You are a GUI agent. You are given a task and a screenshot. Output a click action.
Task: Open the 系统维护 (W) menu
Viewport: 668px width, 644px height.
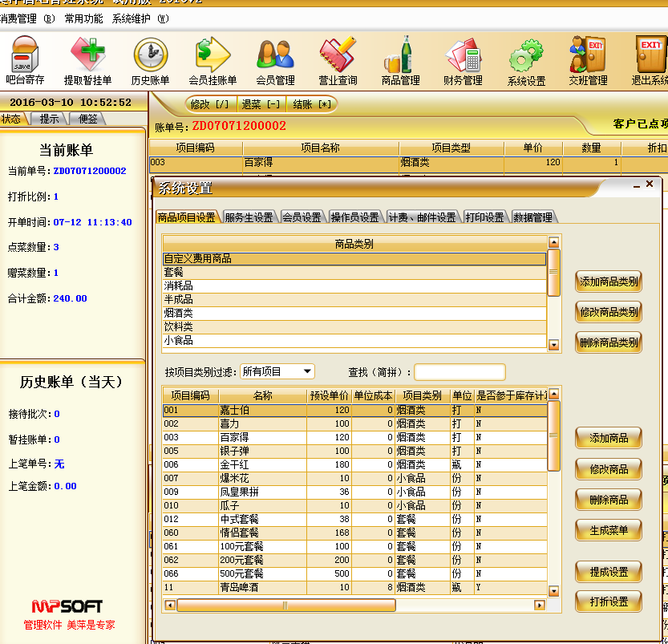point(140,18)
